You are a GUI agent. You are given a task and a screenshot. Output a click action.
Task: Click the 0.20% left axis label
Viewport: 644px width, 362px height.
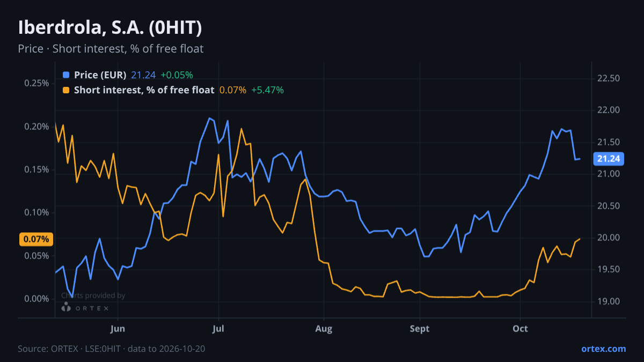[37, 127]
